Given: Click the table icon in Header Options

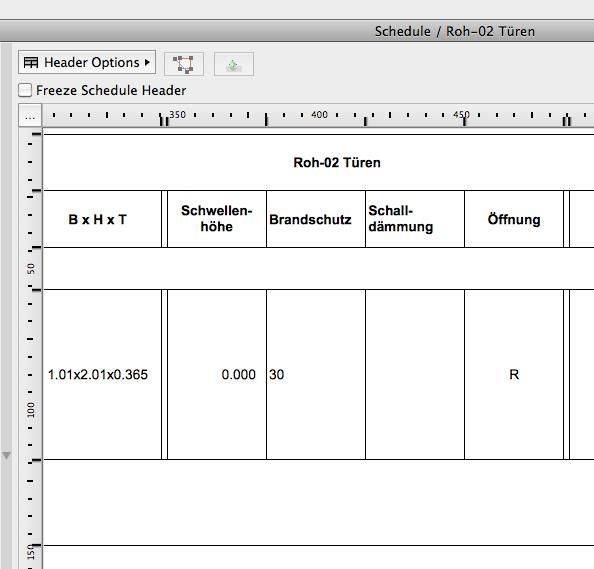Looking at the screenshot, I should (31, 63).
